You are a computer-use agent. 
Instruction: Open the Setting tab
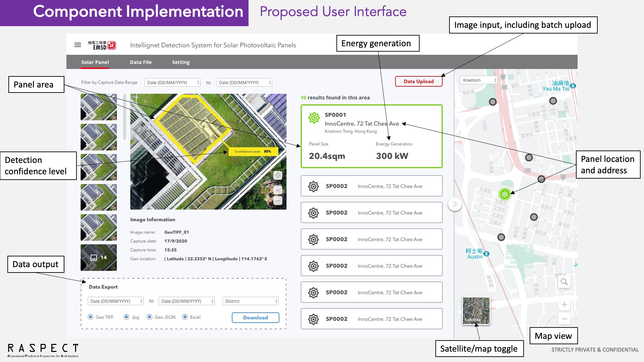(181, 62)
